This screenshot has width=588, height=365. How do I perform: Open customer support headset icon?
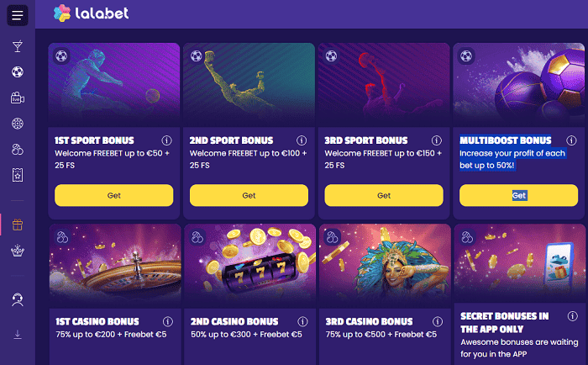(18, 299)
